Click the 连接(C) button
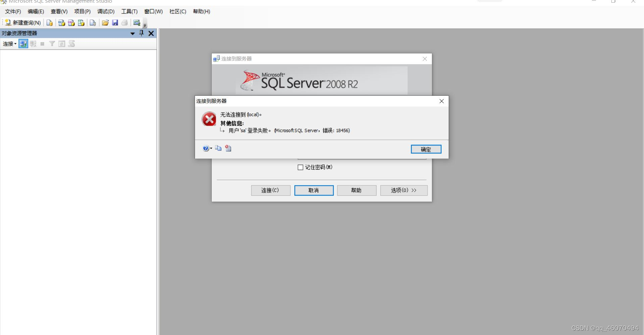 [x=270, y=190]
